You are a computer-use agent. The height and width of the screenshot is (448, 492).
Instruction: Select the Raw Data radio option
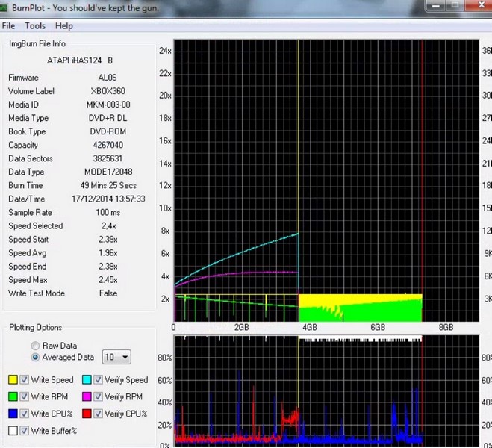point(35,346)
